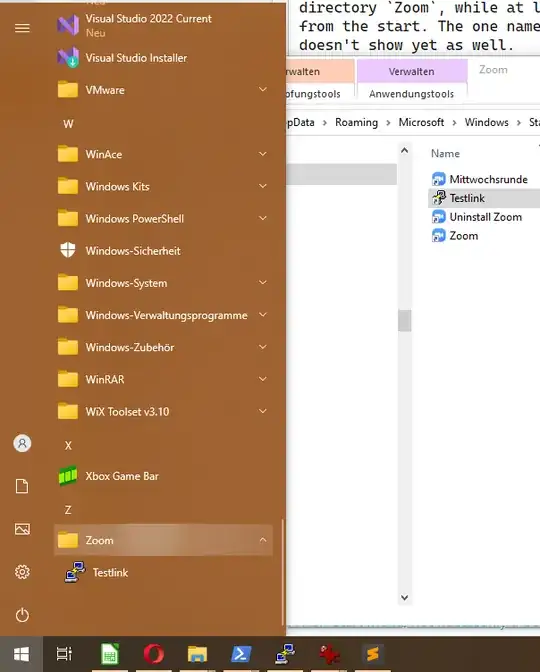Screen dimensions: 540x672
Task: Open the Start menu hamburger menu
Action: point(22,28)
